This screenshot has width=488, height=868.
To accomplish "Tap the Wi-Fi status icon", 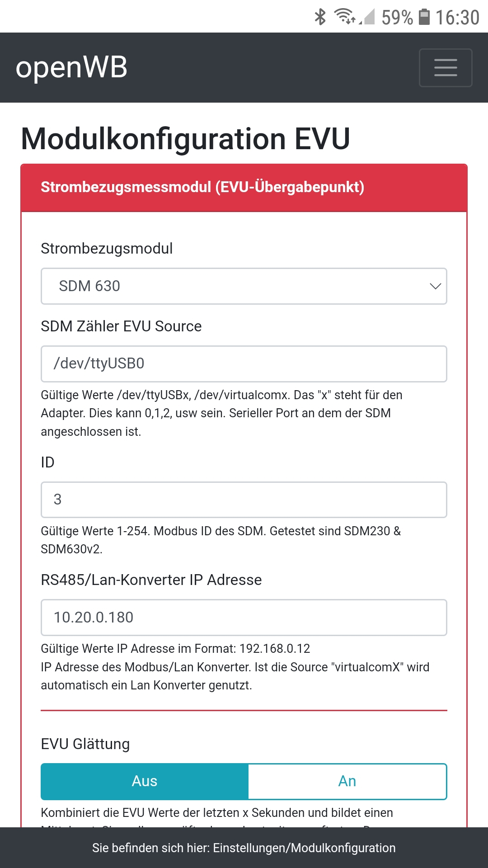I will coord(345,17).
